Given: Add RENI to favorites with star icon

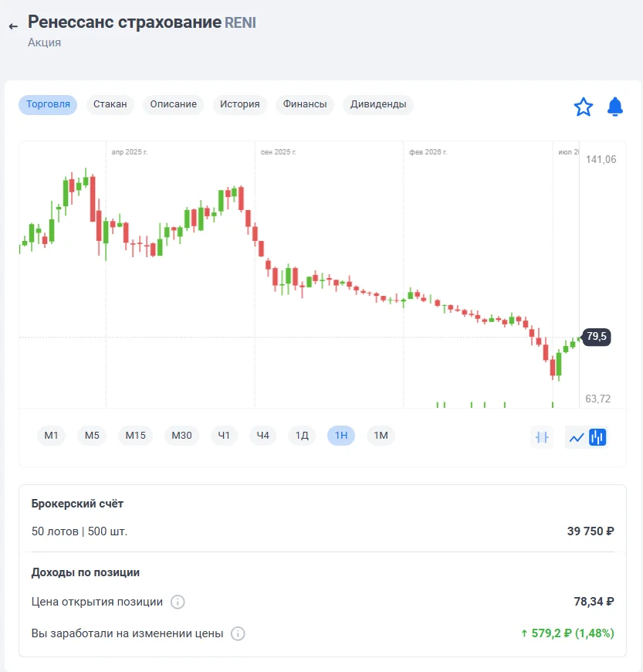Looking at the screenshot, I should tap(584, 107).
